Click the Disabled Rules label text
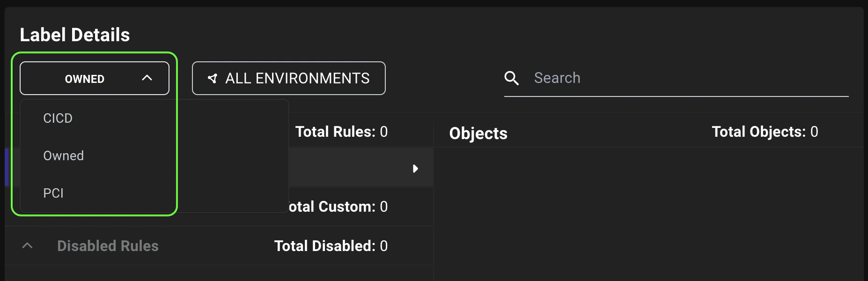The image size is (868, 281). 107,246
